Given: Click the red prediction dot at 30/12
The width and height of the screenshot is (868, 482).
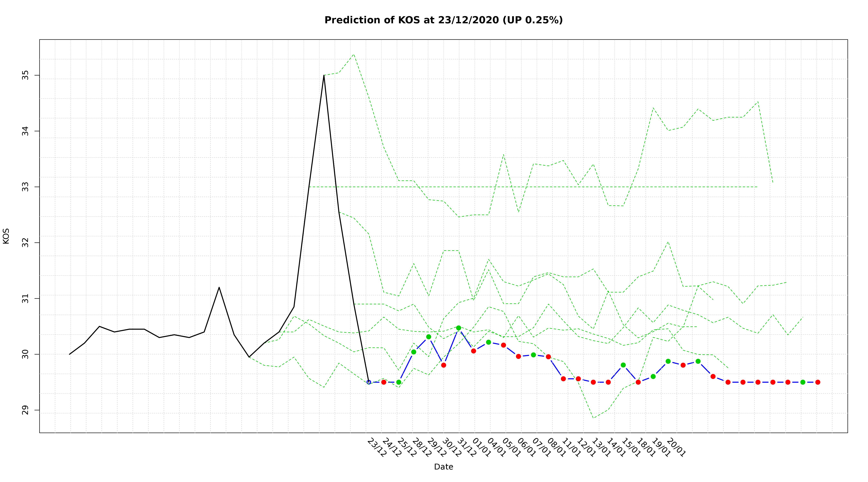Looking at the screenshot, I should [x=443, y=365].
